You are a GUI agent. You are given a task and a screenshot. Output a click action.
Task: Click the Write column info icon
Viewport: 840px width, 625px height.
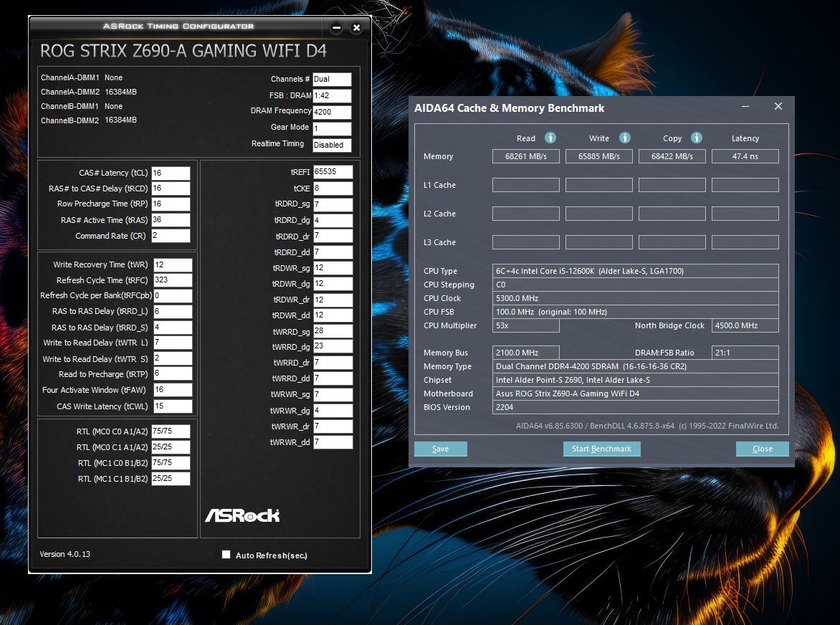(625, 138)
